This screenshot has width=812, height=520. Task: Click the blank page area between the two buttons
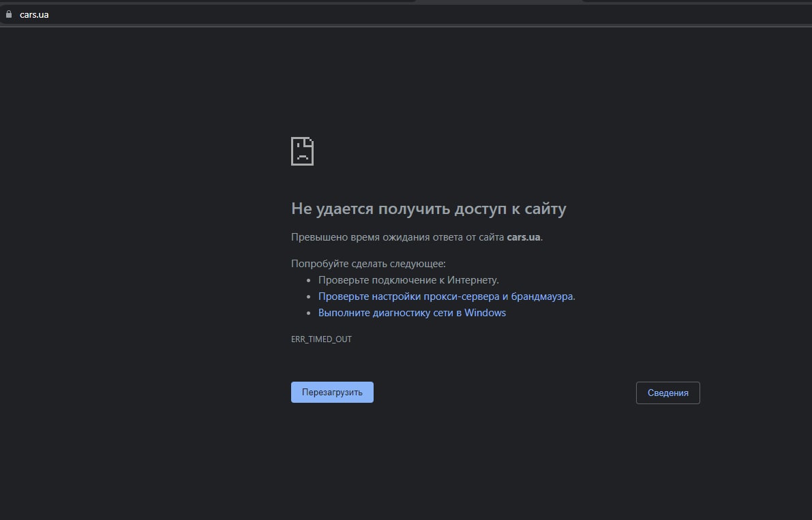click(x=505, y=393)
